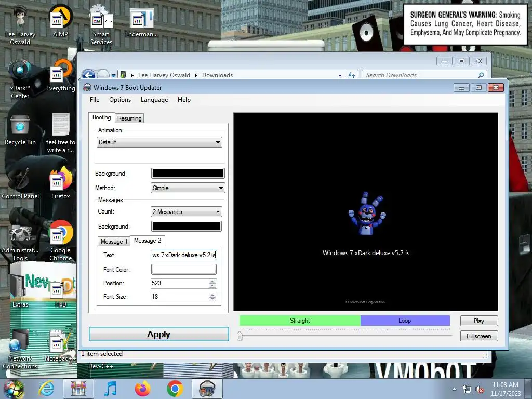
Task: Click the blue Loop segment
Action: coord(405,321)
